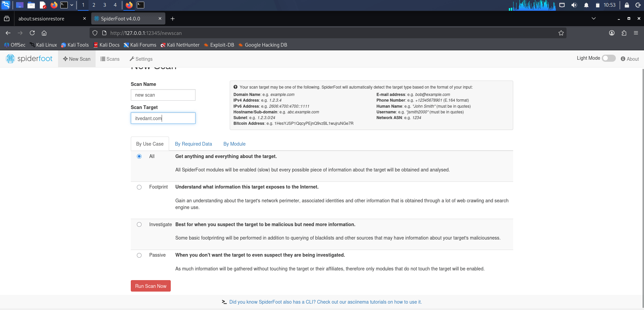This screenshot has height=310, width=644.
Task: Open a new browser tab
Action: pos(172,19)
